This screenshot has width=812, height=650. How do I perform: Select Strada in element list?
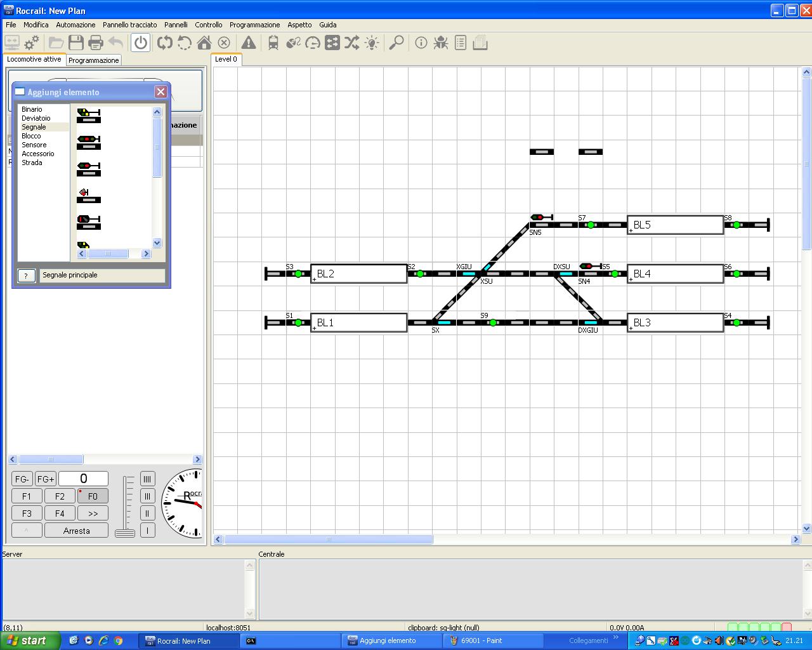point(32,162)
